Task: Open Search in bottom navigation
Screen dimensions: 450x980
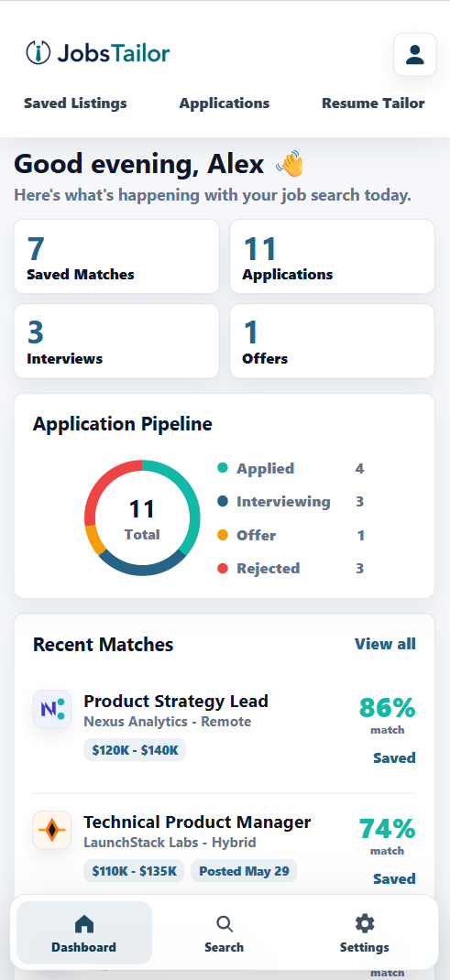Action: pos(225,932)
